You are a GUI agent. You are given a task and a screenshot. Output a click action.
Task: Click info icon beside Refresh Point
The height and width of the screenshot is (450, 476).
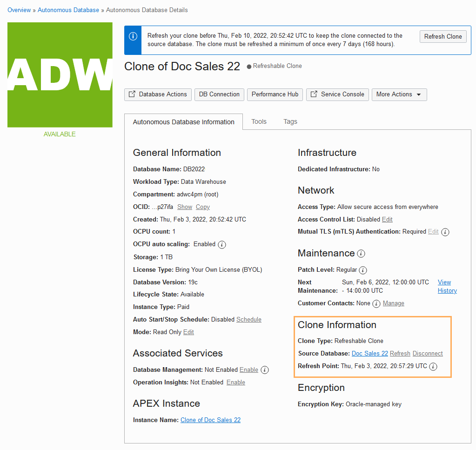pyautogui.click(x=433, y=367)
